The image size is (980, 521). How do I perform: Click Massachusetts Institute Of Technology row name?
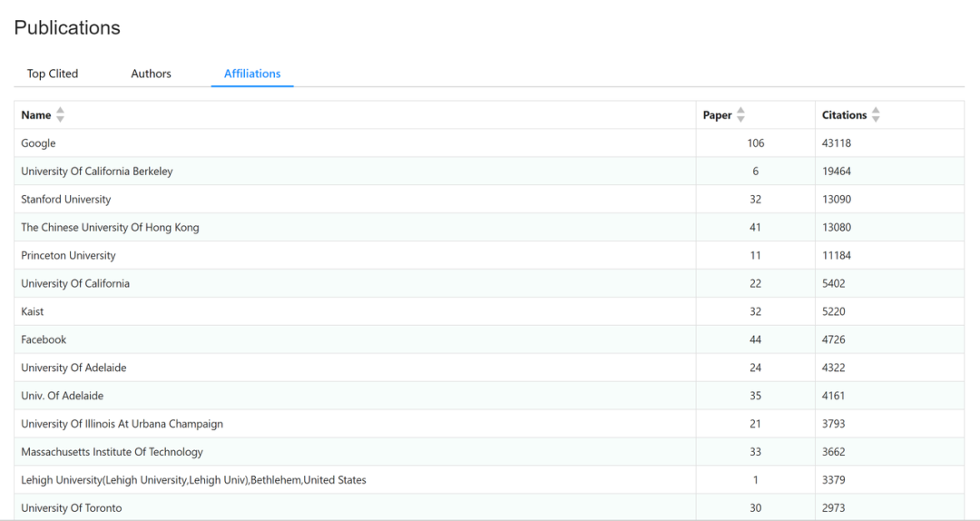[112, 452]
